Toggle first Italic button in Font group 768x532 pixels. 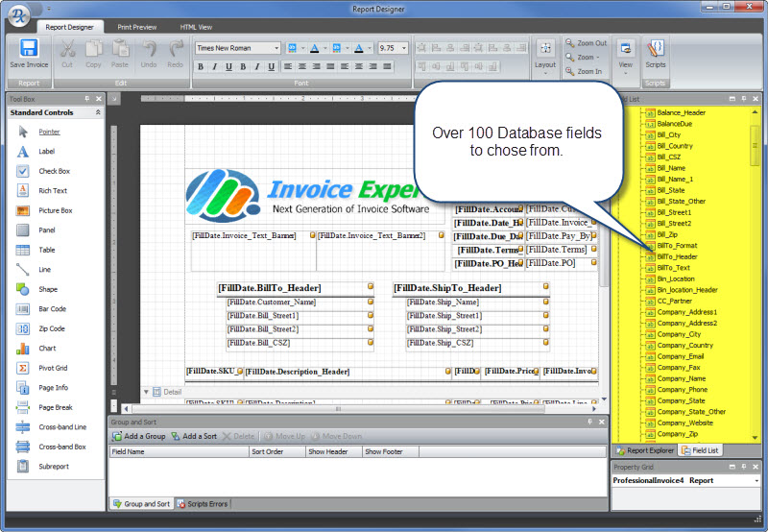214,66
